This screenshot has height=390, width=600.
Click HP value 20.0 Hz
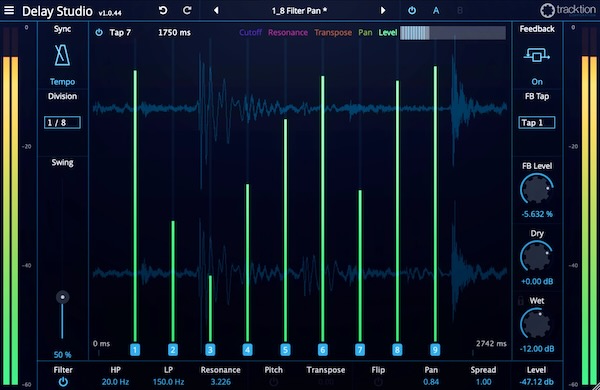[115, 382]
